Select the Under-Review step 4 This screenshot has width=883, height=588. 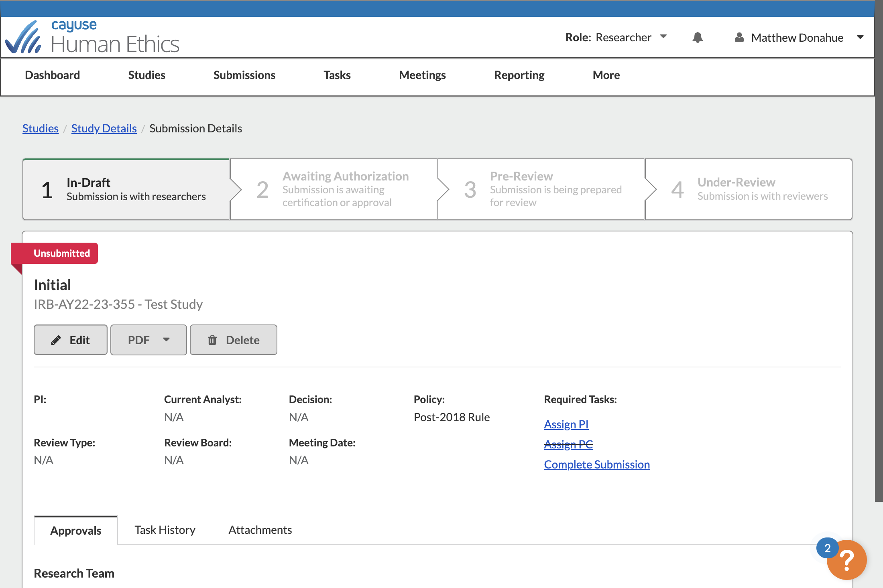749,189
